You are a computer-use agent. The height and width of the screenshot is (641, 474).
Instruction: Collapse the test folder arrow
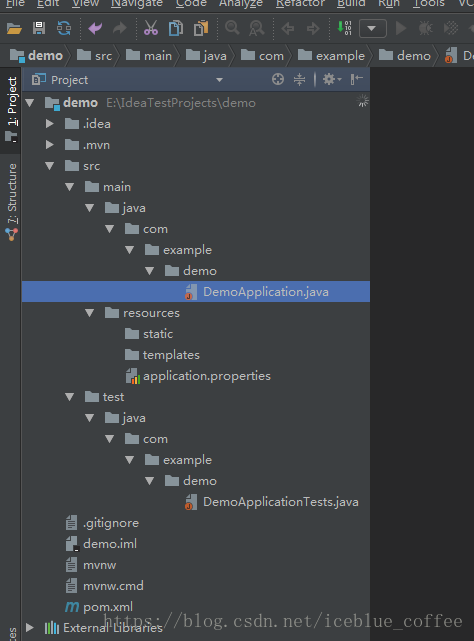(x=70, y=397)
